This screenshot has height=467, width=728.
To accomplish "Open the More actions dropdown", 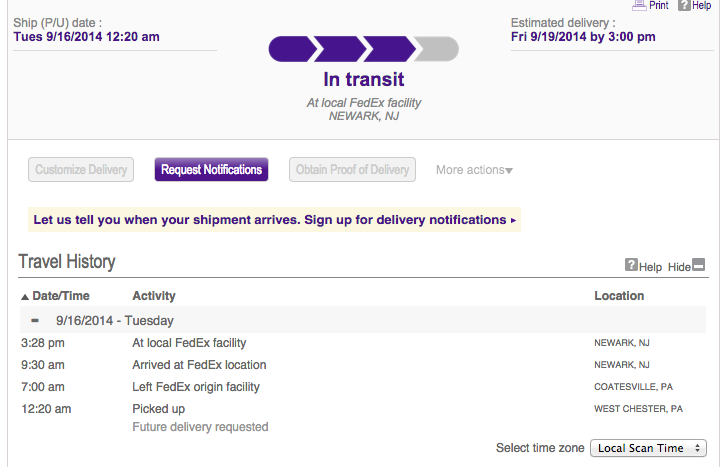I will [x=474, y=170].
